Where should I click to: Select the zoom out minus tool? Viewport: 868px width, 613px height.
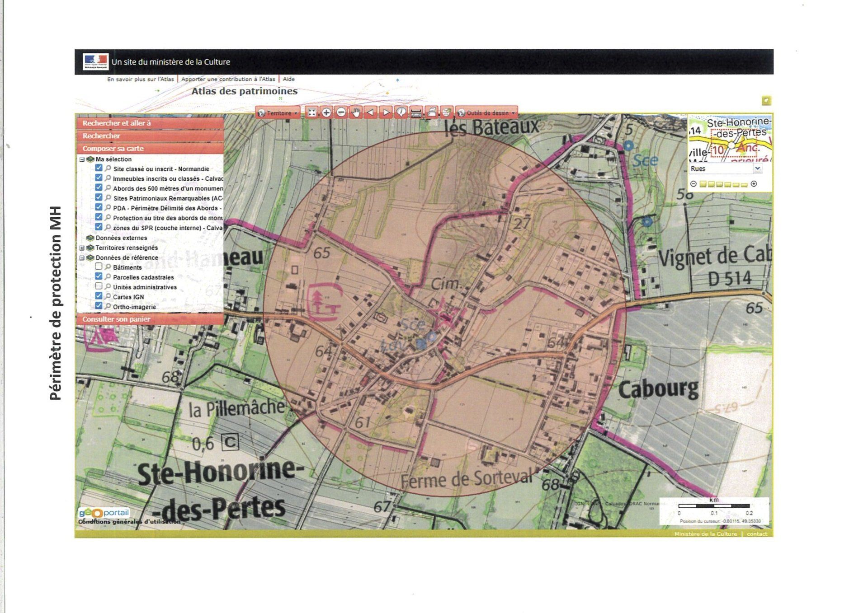pos(341,112)
